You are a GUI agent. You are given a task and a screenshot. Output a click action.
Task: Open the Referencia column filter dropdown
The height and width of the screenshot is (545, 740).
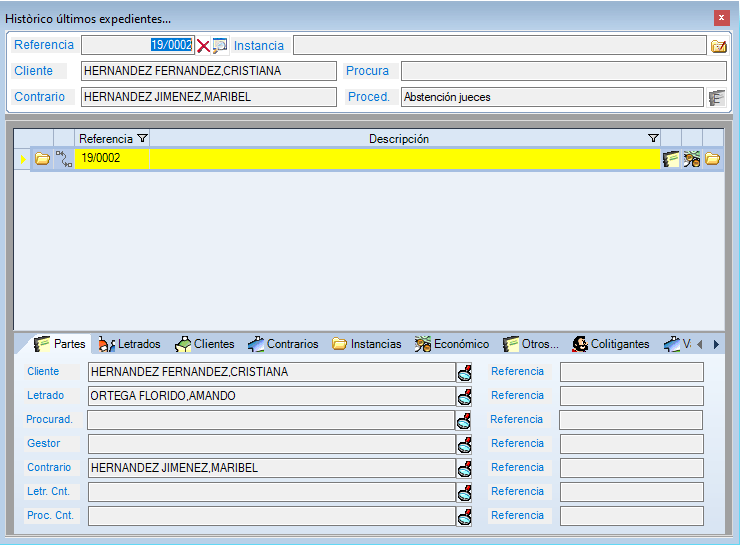141,138
